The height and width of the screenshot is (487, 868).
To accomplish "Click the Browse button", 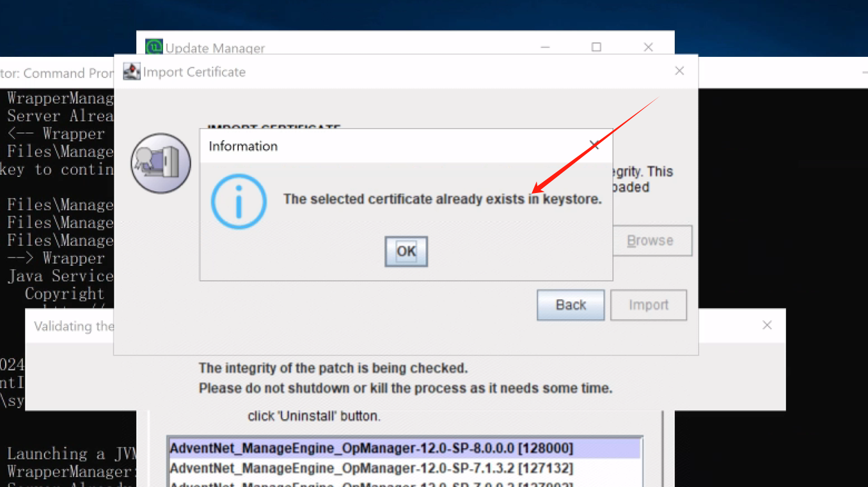I will coord(652,241).
